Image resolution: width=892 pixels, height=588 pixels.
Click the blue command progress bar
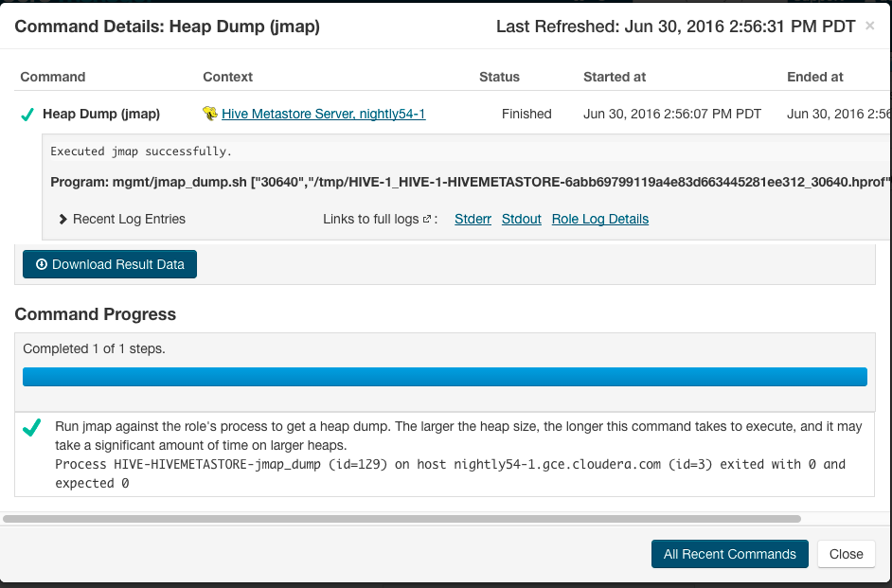pyautogui.click(x=445, y=377)
